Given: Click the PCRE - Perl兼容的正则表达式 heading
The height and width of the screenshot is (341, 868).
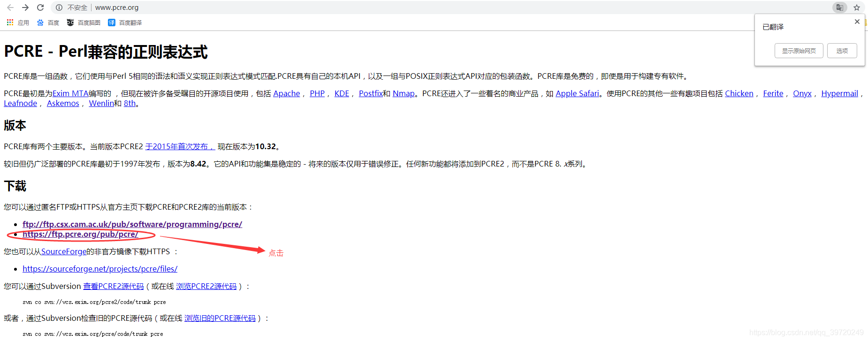Looking at the screenshot, I should [x=106, y=52].
